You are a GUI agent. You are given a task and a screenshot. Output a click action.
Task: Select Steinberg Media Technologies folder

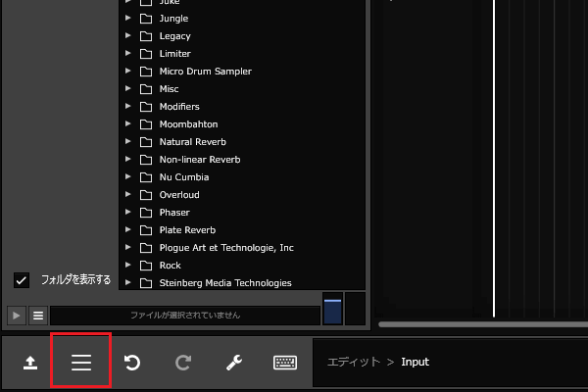pyautogui.click(x=224, y=283)
